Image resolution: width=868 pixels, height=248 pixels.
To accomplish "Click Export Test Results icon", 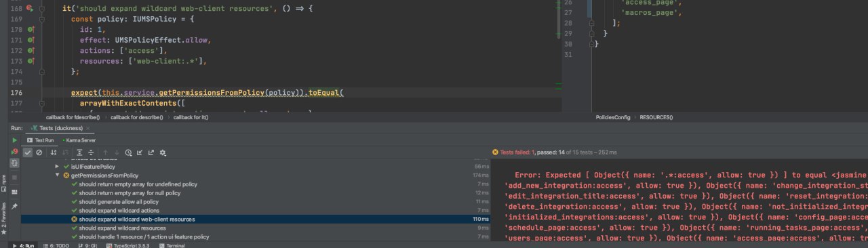I will (x=151, y=152).
